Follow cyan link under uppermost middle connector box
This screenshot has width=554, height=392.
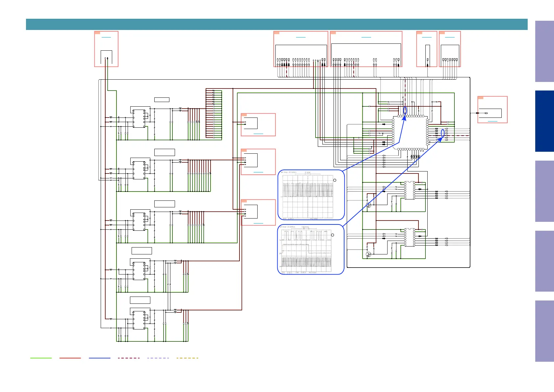click(x=259, y=134)
